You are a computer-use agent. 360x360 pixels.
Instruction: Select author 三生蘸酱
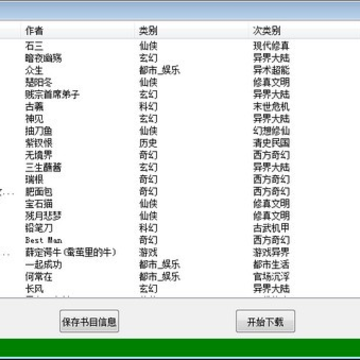[43, 167]
